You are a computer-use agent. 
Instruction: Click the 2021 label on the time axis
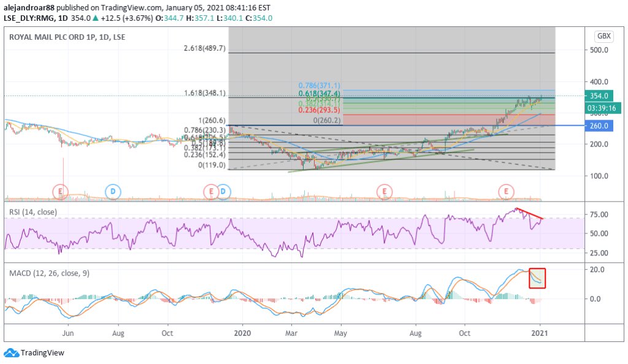click(540, 334)
